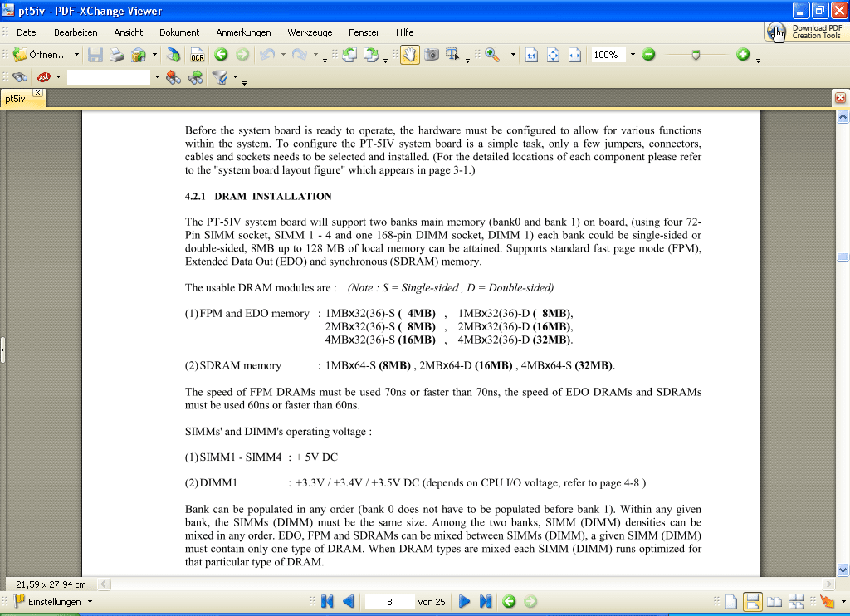Fit page width to window
Viewport: 850px width, 616px height.
pos(574,55)
